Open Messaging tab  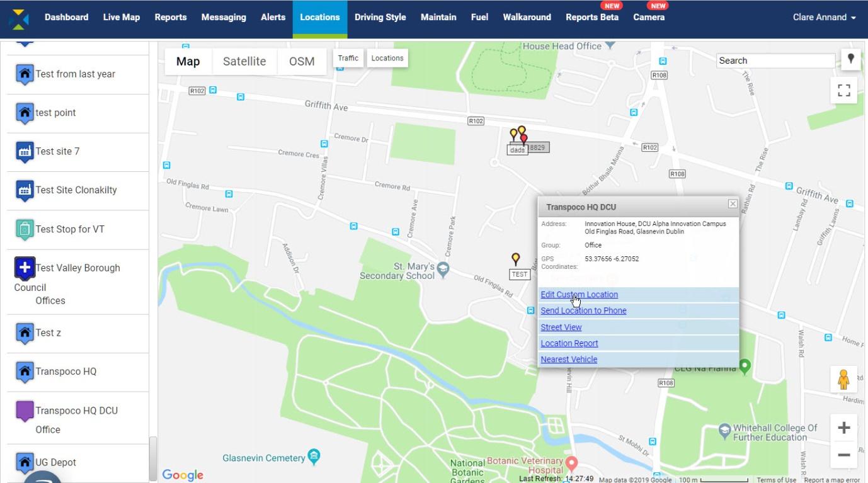[x=224, y=17]
